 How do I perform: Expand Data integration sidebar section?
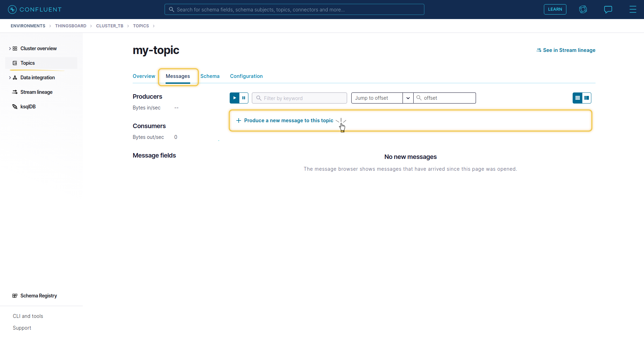click(10, 78)
